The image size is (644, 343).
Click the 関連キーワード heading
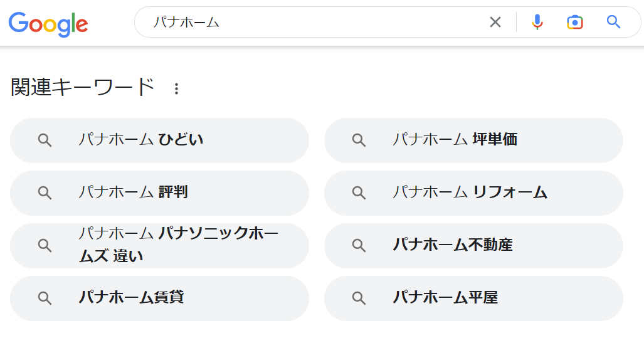coord(83,88)
